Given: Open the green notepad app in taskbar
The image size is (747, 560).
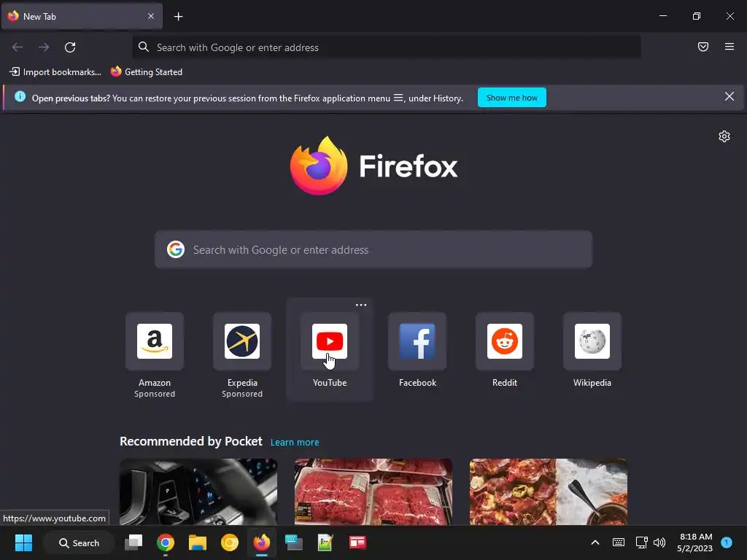Looking at the screenshot, I should pos(325,542).
